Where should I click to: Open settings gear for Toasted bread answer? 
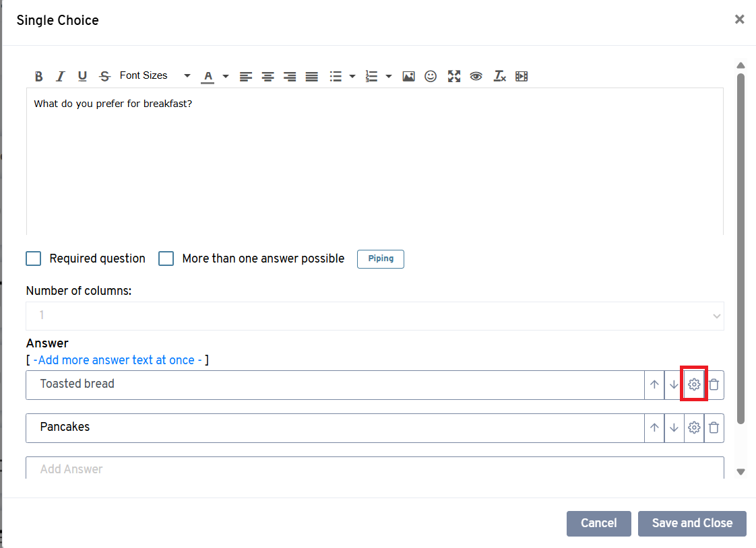tap(694, 384)
